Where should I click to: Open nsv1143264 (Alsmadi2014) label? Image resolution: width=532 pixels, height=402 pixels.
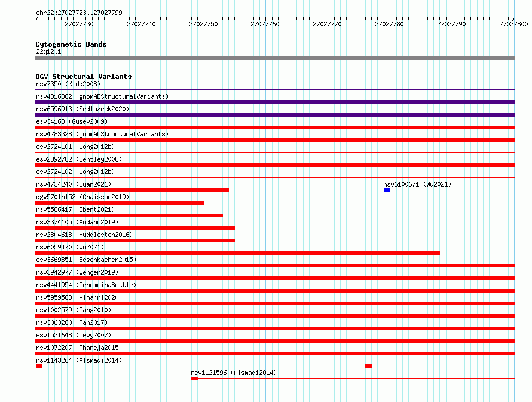[x=79, y=360]
